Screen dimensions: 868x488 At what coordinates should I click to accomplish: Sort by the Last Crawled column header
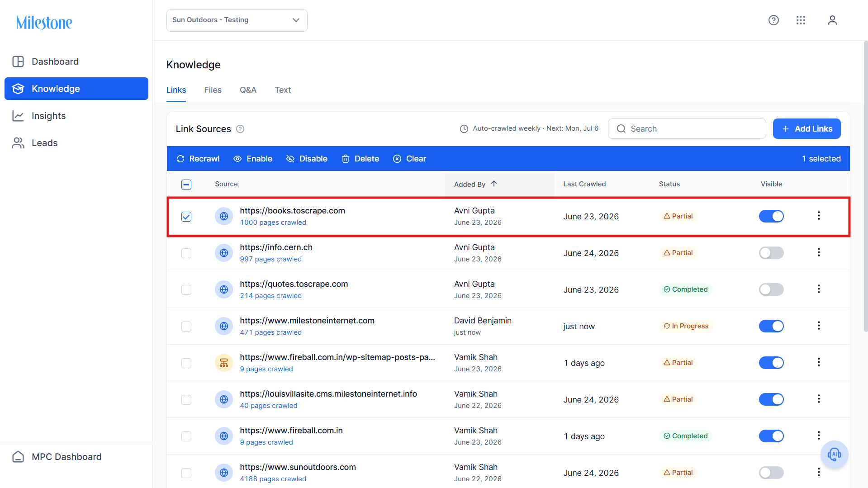click(584, 184)
